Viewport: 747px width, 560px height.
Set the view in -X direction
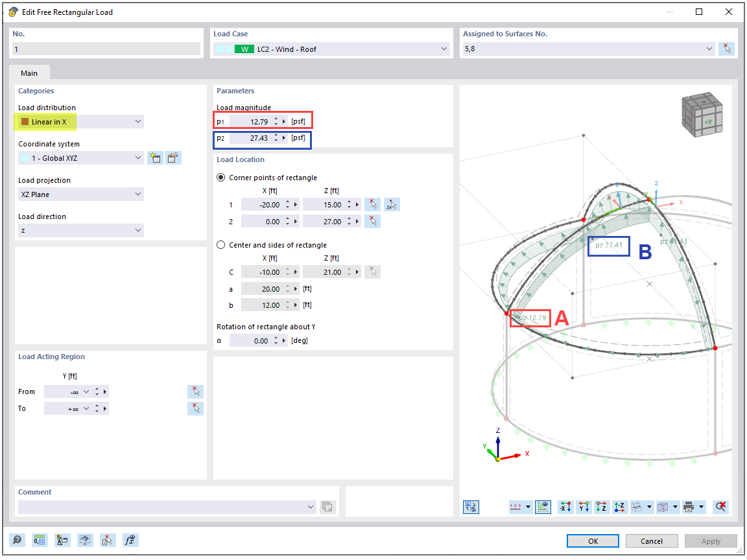tap(564, 506)
